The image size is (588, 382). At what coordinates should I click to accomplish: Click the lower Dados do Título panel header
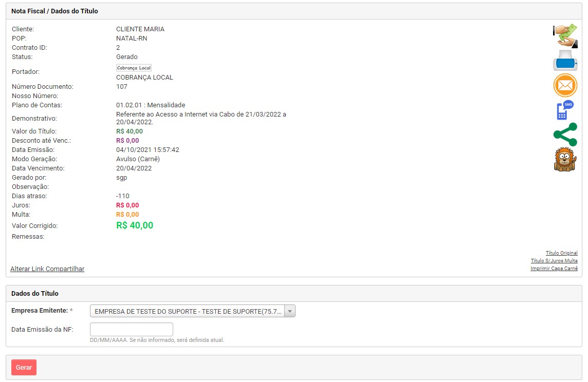point(35,294)
